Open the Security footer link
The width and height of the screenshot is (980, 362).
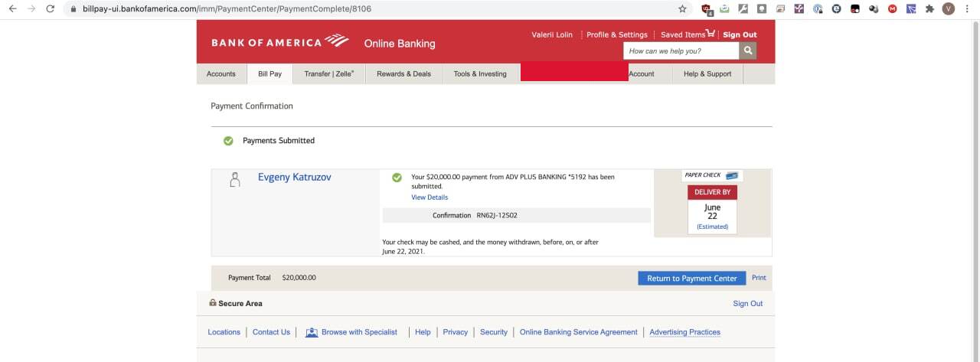[494, 332]
